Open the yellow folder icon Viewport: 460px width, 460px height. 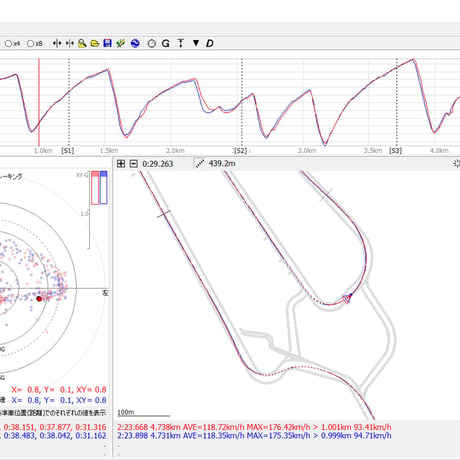(95, 43)
